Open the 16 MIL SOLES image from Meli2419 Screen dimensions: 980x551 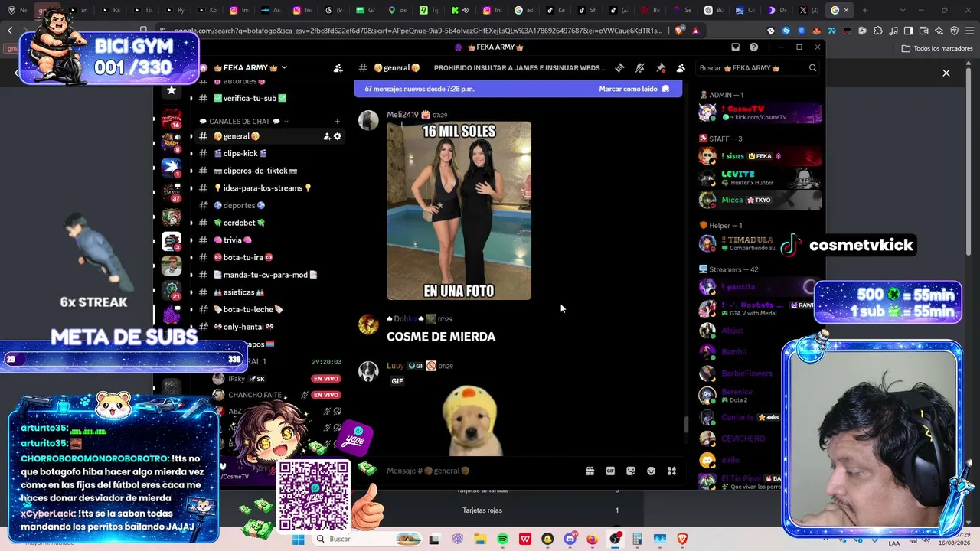coord(459,210)
